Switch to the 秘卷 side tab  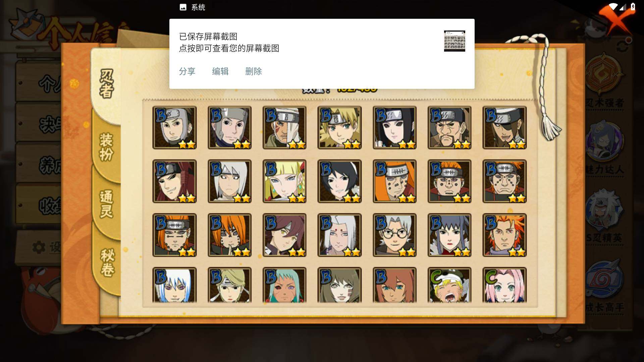pyautogui.click(x=107, y=262)
